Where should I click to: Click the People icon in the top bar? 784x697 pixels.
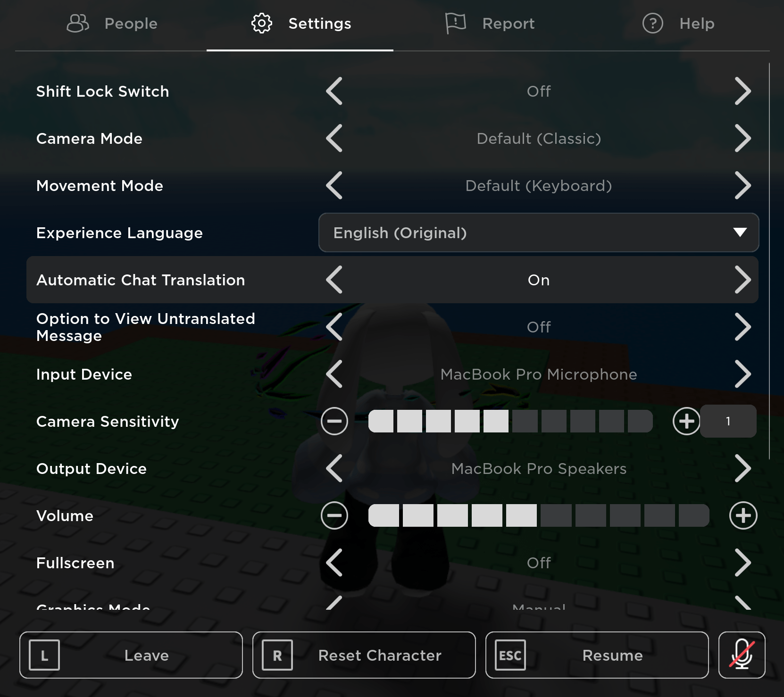pos(77,23)
